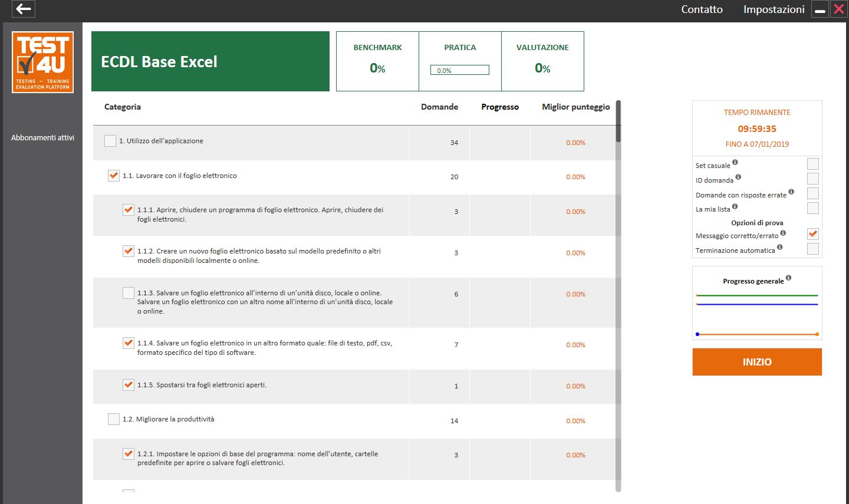Select the PRATICA tab
Viewport: 849px width, 504px height.
click(460, 61)
